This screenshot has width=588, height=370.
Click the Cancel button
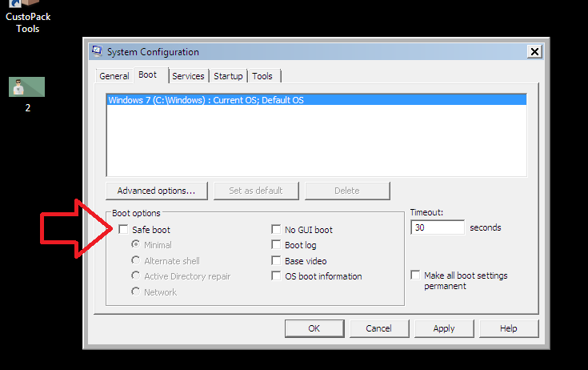coord(378,328)
